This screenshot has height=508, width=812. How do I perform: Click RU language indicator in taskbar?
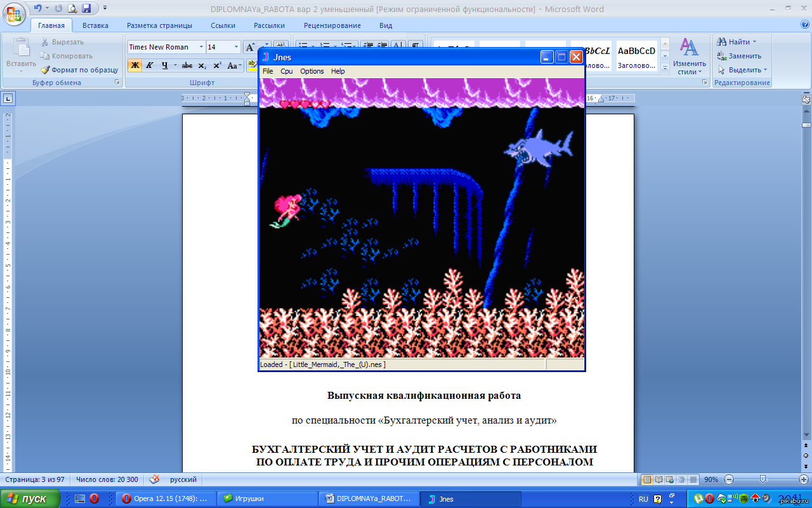pos(643,499)
